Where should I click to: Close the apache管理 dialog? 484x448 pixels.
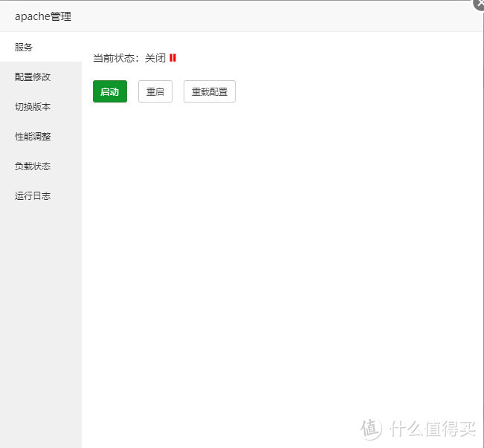[479, 4]
